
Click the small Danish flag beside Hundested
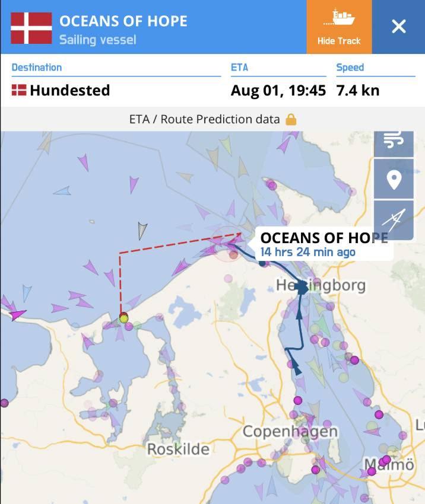coord(19,91)
